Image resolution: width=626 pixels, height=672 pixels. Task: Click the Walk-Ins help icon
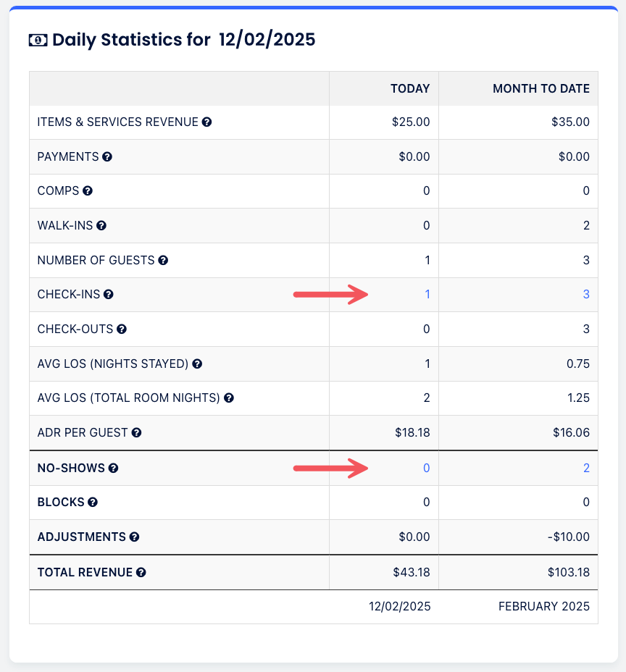[101, 226]
